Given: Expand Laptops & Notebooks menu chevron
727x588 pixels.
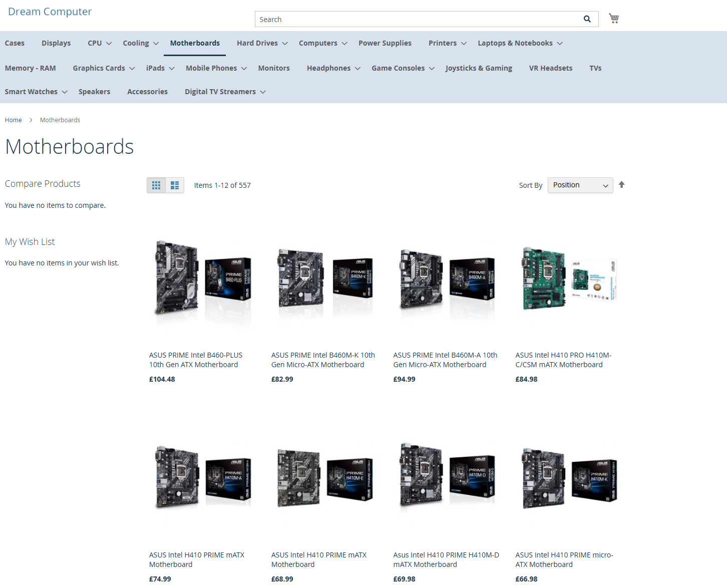Looking at the screenshot, I should pos(560,44).
